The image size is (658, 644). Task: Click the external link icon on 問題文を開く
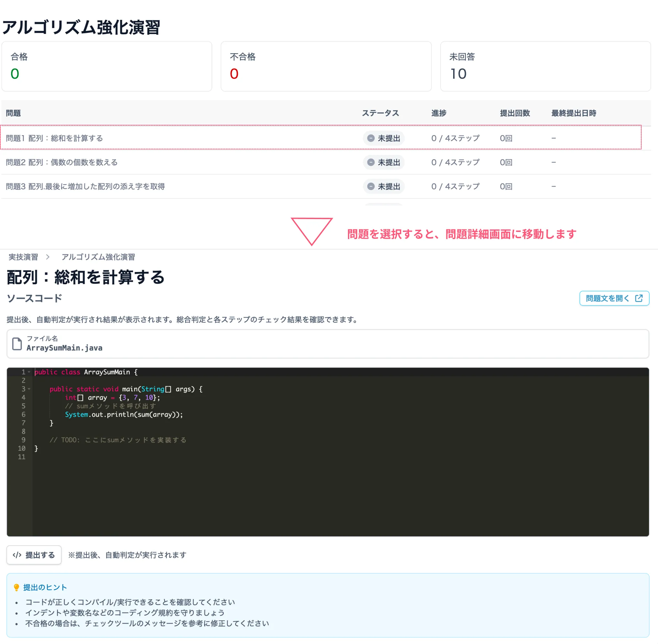tap(639, 298)
